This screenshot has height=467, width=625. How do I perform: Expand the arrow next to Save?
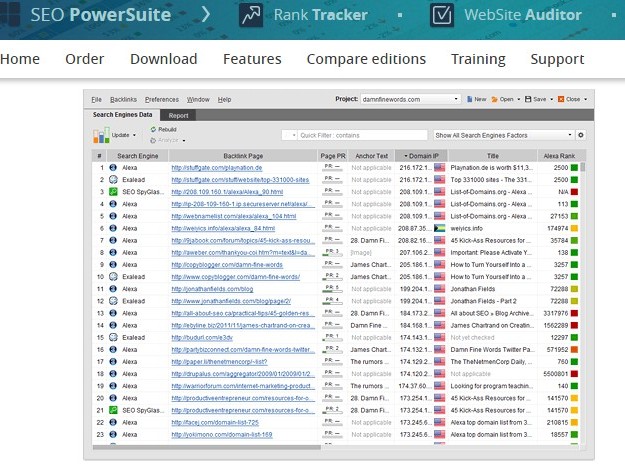pos(551,99)
